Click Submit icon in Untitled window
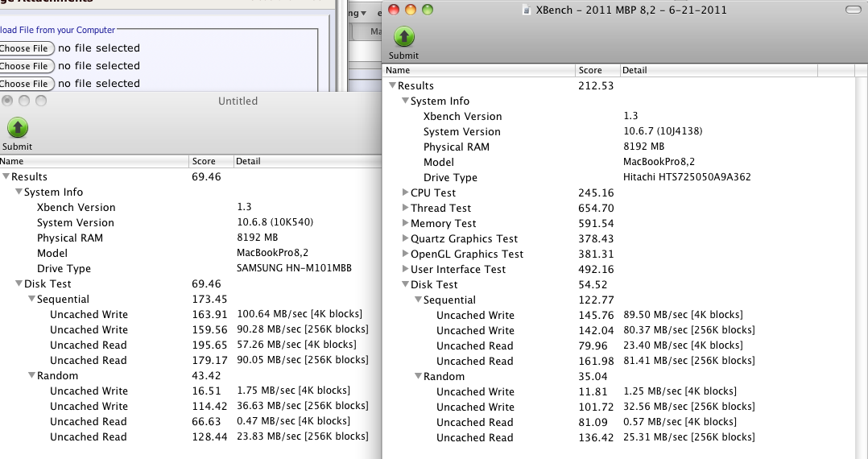 17,127
